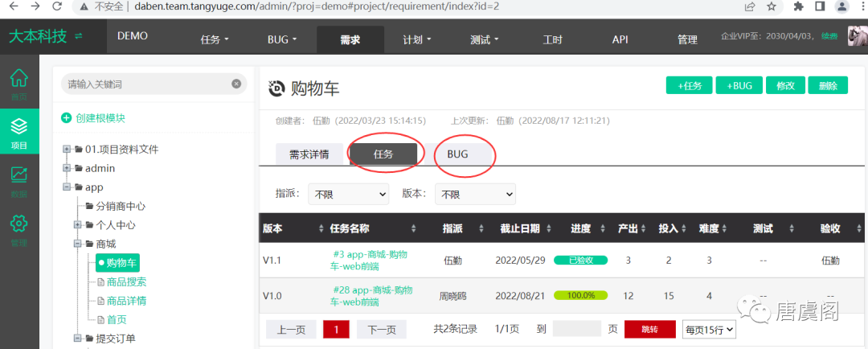Focus the page number jump input

pos(577,329)
